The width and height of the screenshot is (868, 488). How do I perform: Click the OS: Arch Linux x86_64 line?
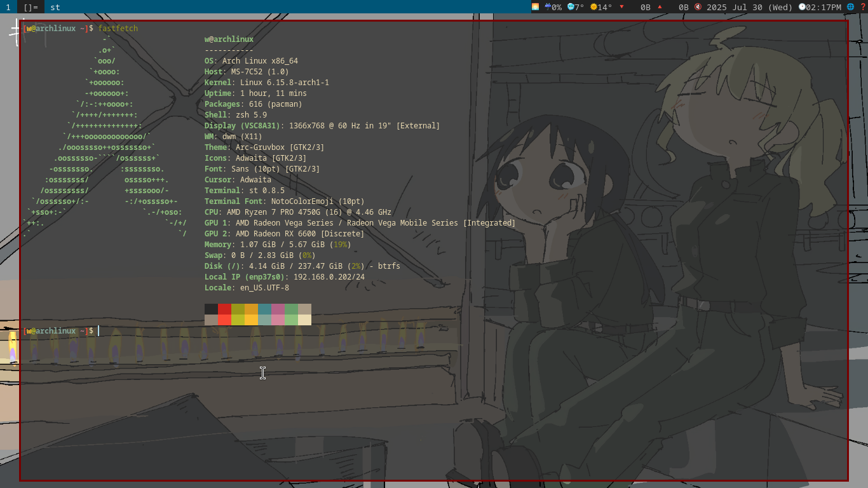point(251,61)
